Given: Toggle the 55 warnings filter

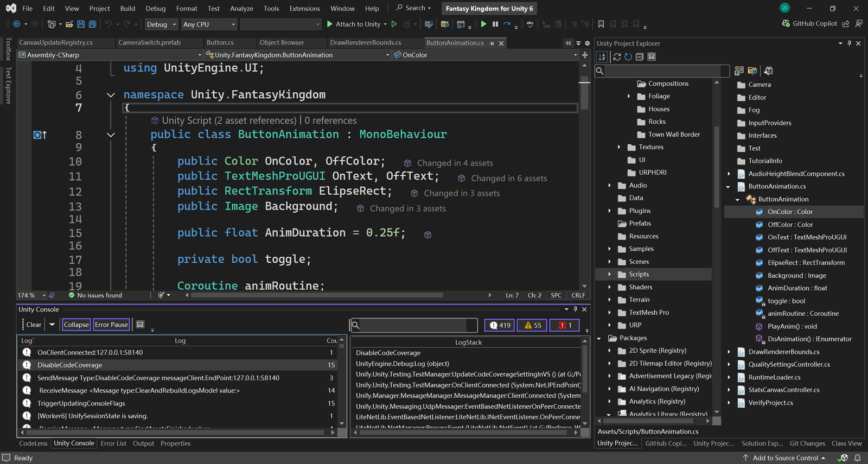Looking at the screenshot, I should (x=532, y=325).
